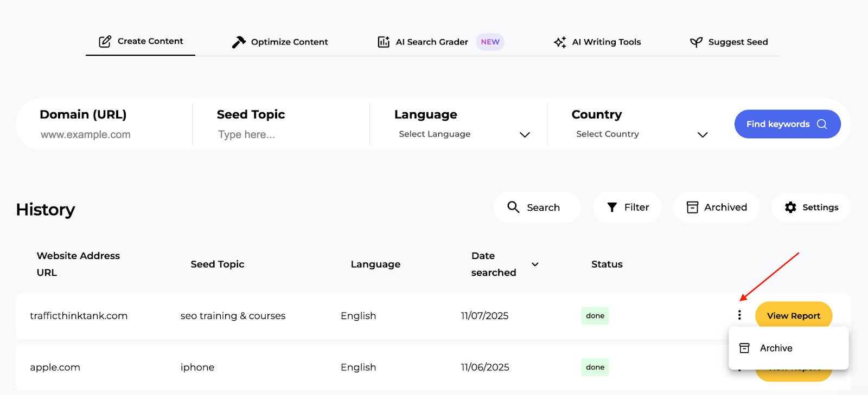Click the AI Search Grader chart icon
Screen dimensions: 868x395
pyautogui.click(x=384, y=42)
